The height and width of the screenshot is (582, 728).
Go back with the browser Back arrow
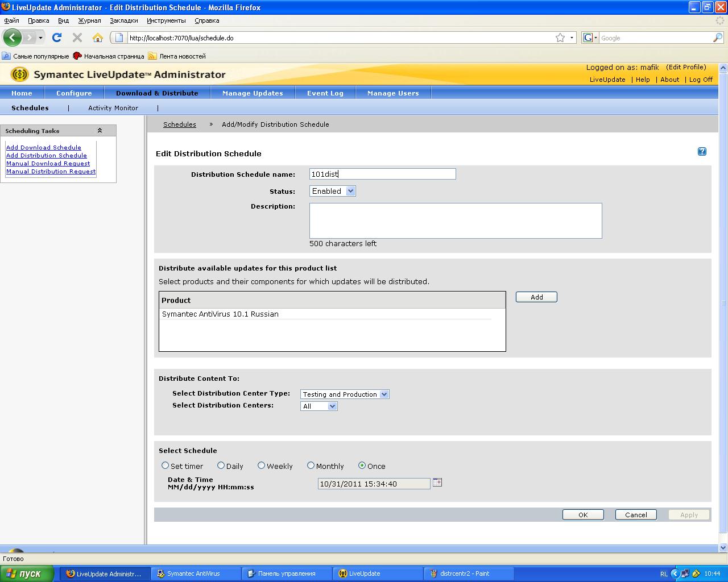point(13,38)
